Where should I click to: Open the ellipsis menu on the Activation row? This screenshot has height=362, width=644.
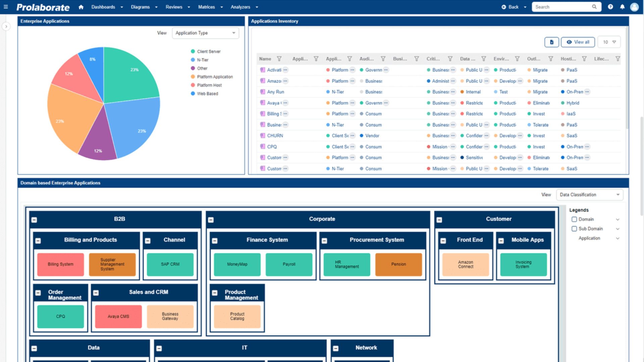click(x=285, y=70)
